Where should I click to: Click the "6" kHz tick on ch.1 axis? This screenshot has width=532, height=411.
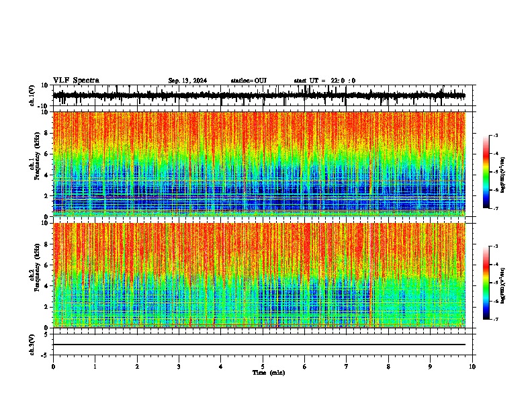[47, 154]
